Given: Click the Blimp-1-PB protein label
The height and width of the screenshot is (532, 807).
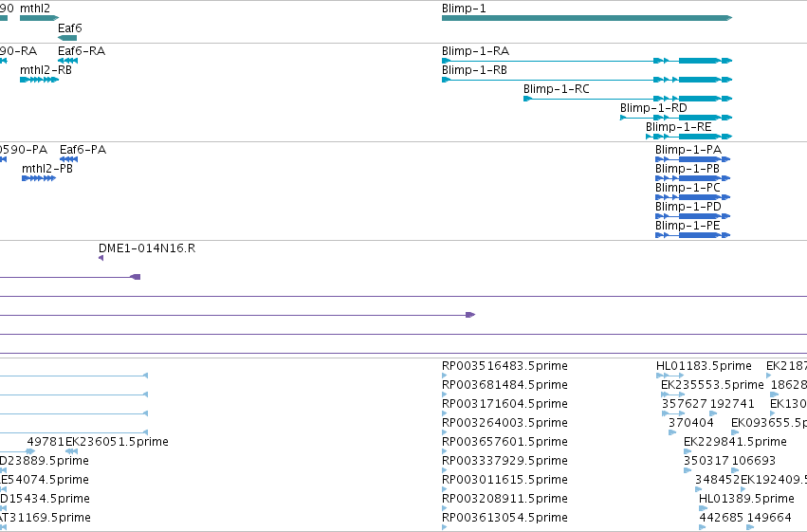Looking at the screenshot, I should [688, 169].
